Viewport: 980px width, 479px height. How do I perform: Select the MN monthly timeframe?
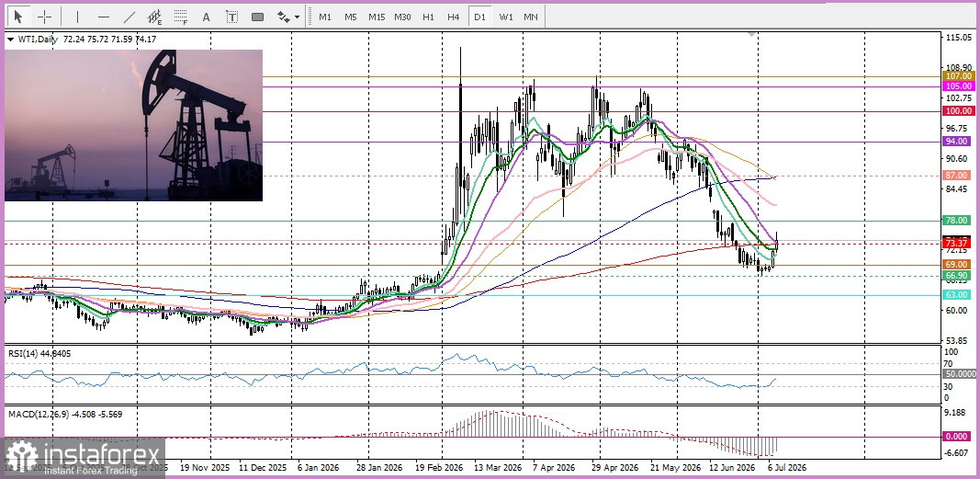click(531, 17)
